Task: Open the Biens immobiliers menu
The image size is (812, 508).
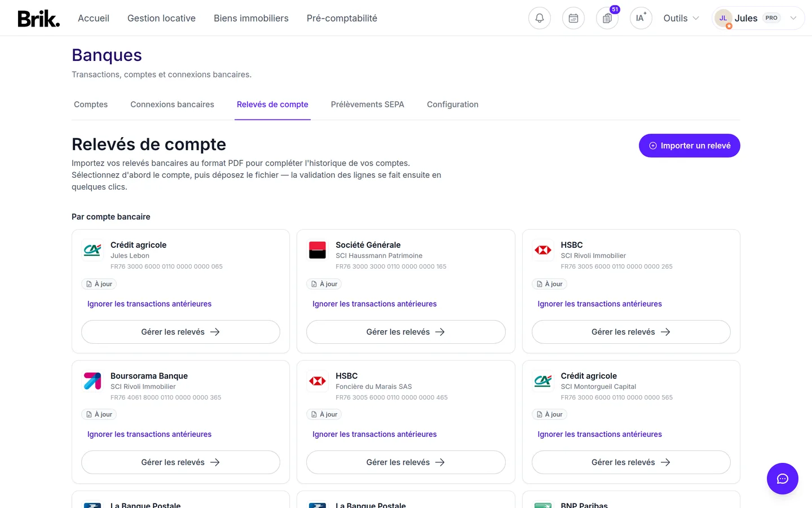Action: pos(251,18)
